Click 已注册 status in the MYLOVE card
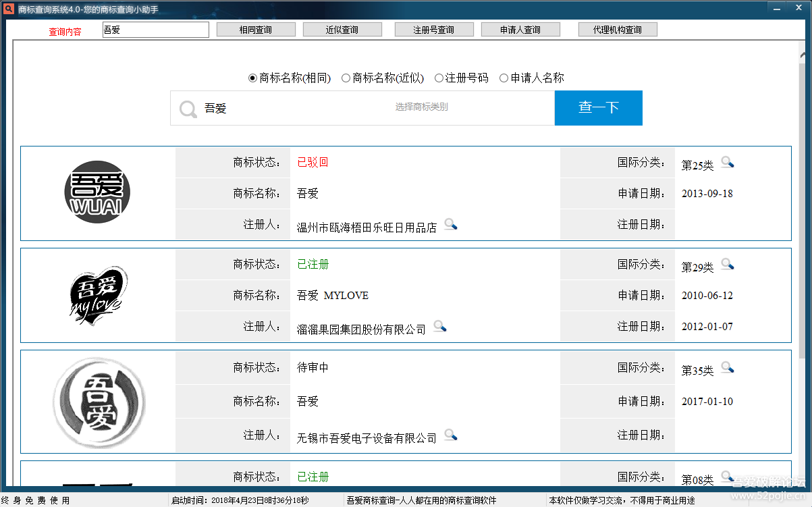812x507 pixels. (x=313, y=264)
